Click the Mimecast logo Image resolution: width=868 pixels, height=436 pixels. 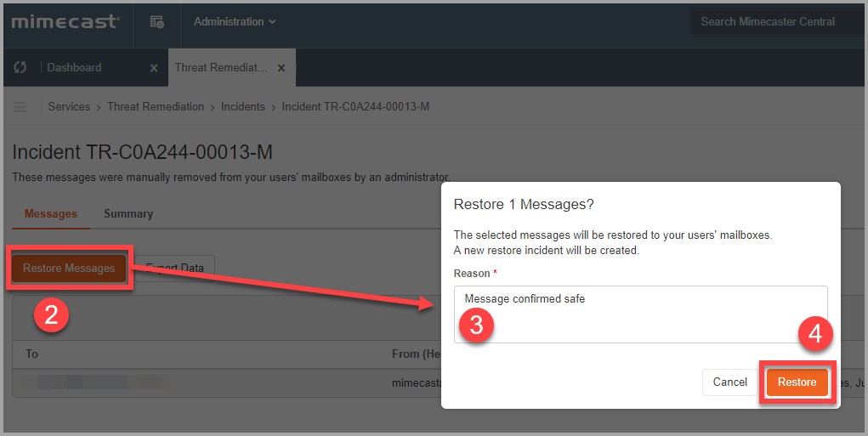65,22
